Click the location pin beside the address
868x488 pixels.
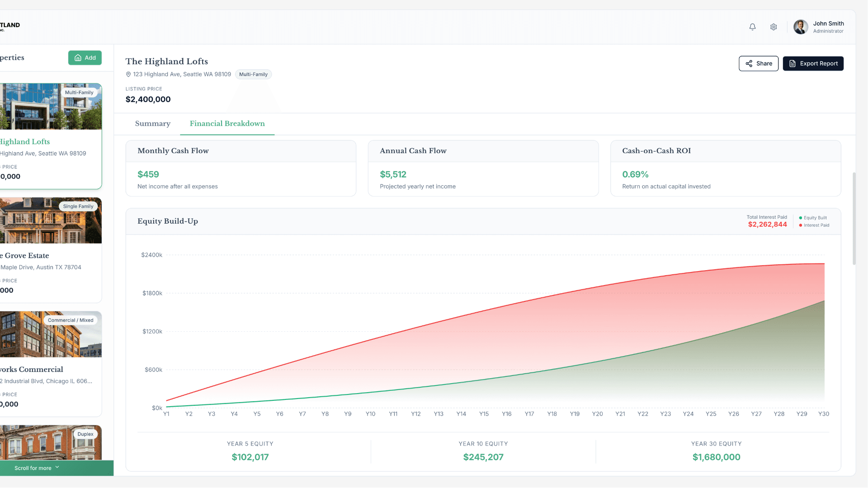coord(128,75)
